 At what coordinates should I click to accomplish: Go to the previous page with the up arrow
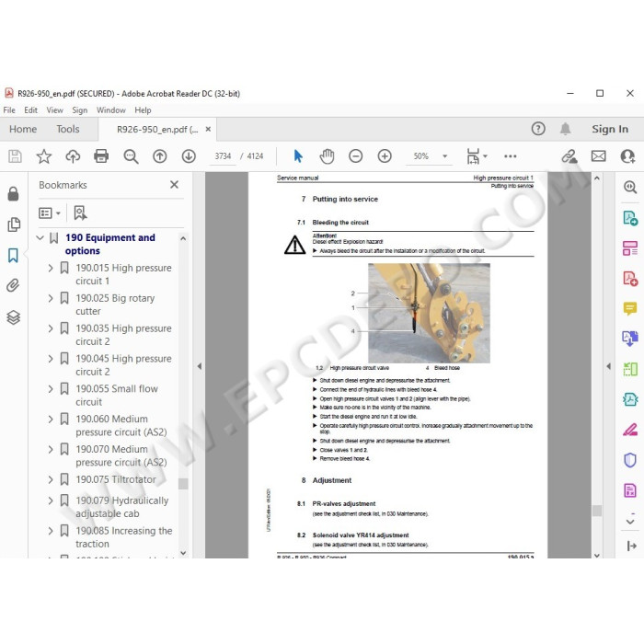click(160, 156)
